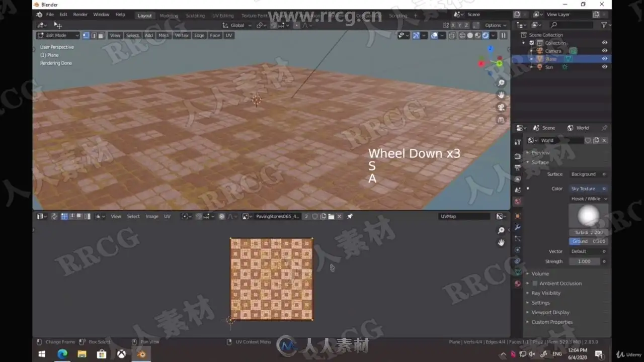This screenshot has height=362, width=644.
Task: Toggle X-ray display in viewport header
Action: point(452,36)
